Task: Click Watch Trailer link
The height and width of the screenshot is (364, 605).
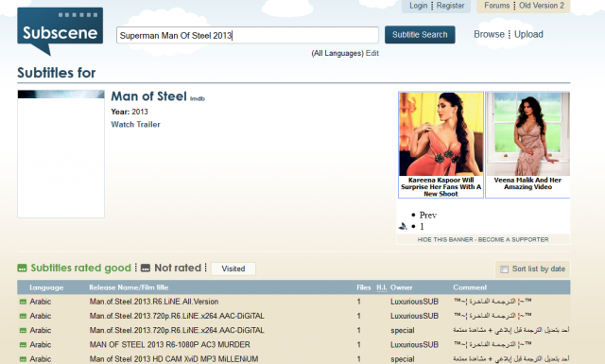Action: 135,124
